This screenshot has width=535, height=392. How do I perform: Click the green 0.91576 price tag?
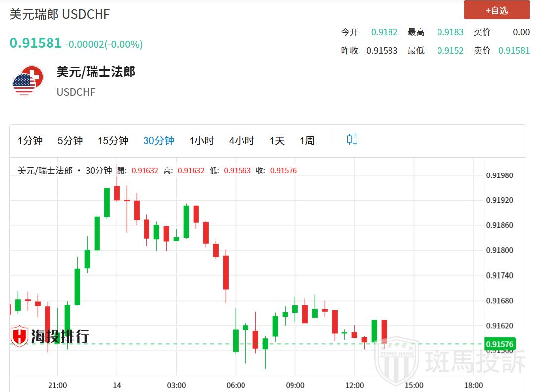500,344
